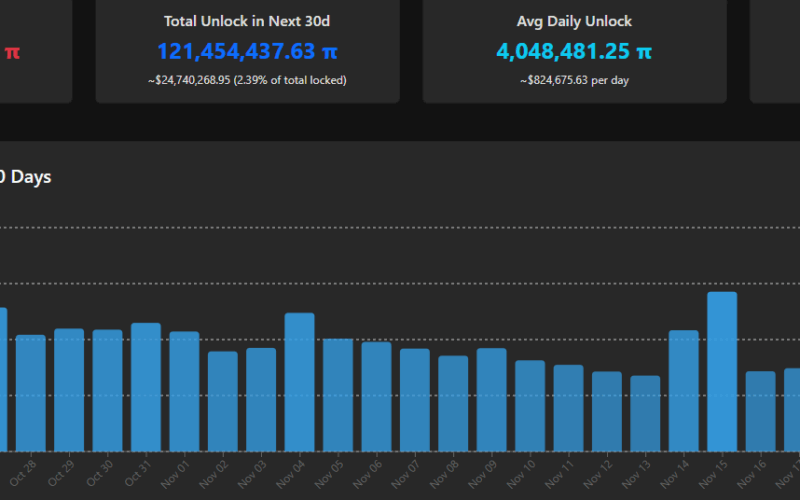Click the Nov 01 bar

184,391
